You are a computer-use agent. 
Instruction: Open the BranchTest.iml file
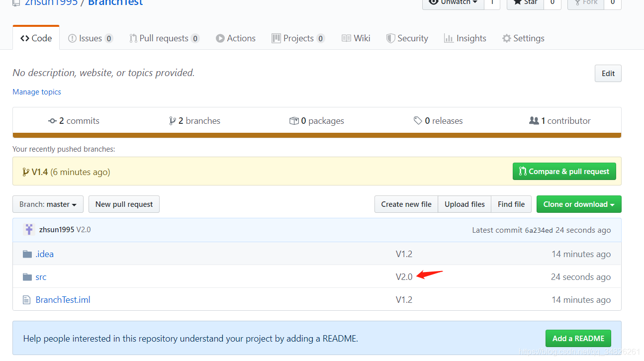click(63, 300)
